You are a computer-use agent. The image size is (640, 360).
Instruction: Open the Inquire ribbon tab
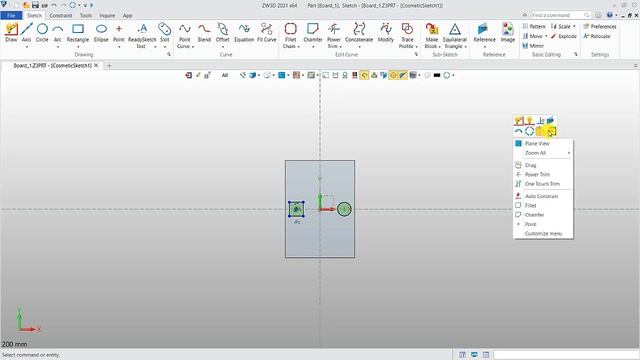point(107,16)
